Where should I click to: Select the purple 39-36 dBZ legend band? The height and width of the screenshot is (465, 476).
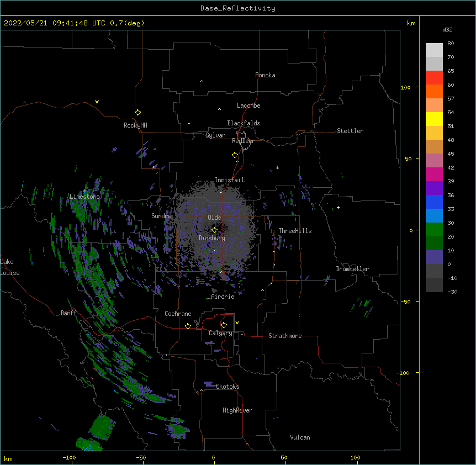tap(434, 188)
